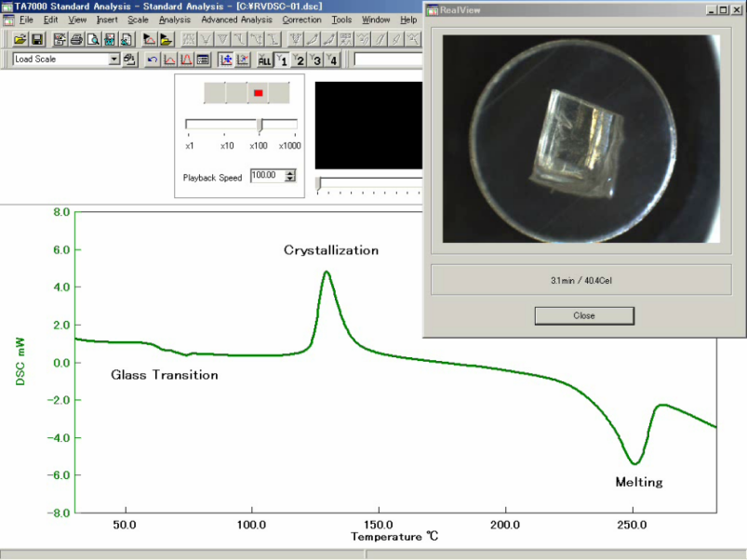
Task: Click the empty toolbar combo box field
Action: [x=386, y=60]
